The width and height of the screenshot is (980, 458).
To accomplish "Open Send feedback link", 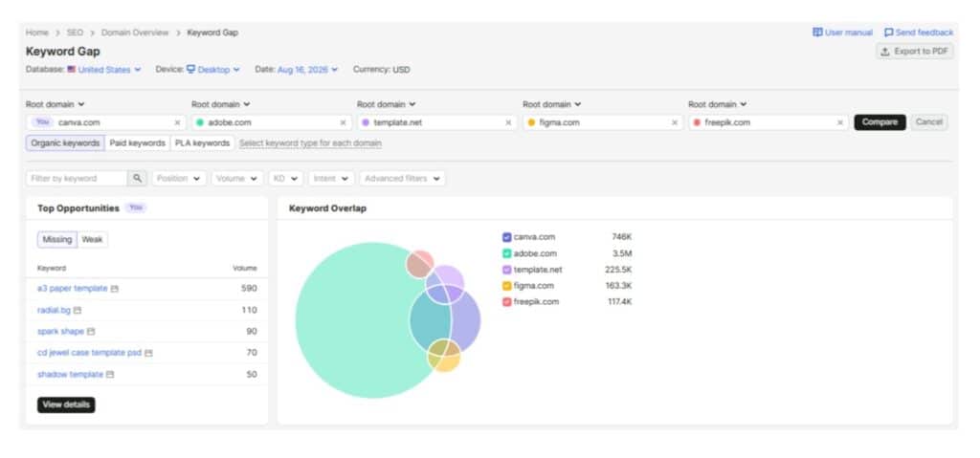I will (918, 33).
